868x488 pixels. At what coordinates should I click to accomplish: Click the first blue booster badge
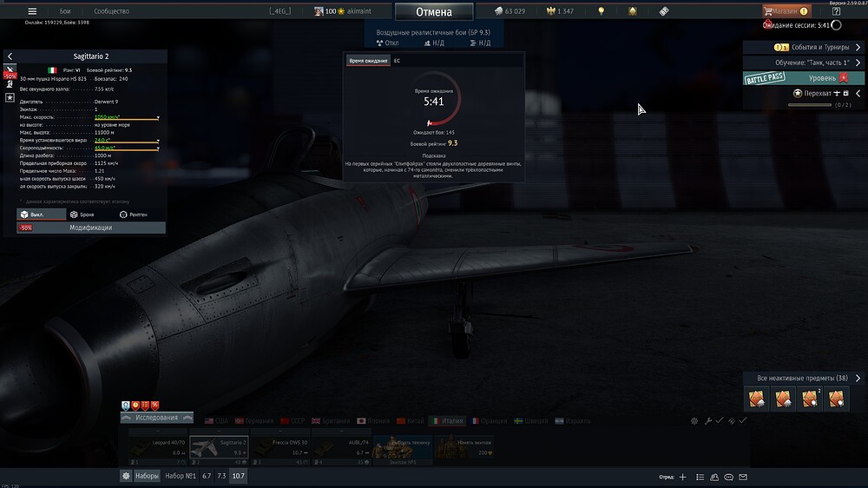pyautogui.click(x=126, y=406)
